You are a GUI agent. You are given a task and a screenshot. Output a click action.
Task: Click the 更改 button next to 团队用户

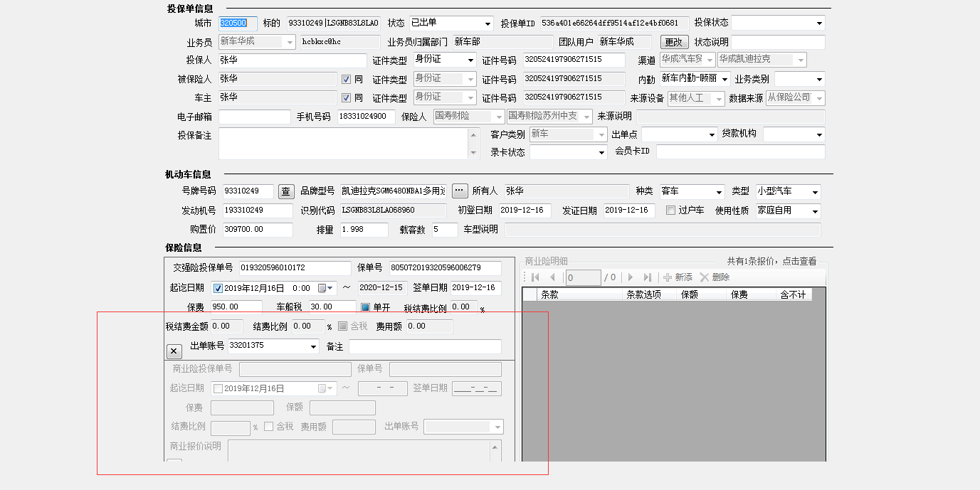tap(675, 42)
